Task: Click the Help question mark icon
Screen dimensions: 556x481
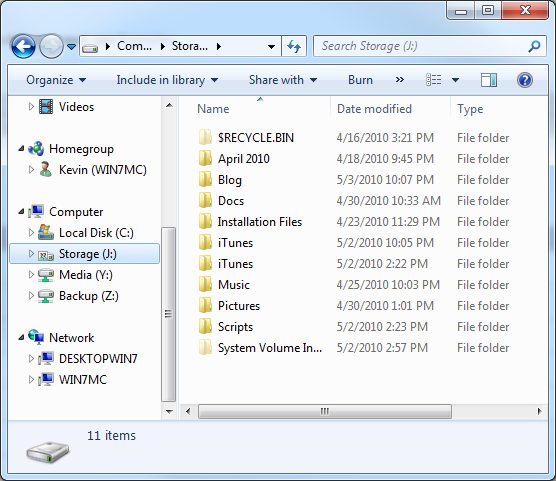Action: (x=524, y=80)
